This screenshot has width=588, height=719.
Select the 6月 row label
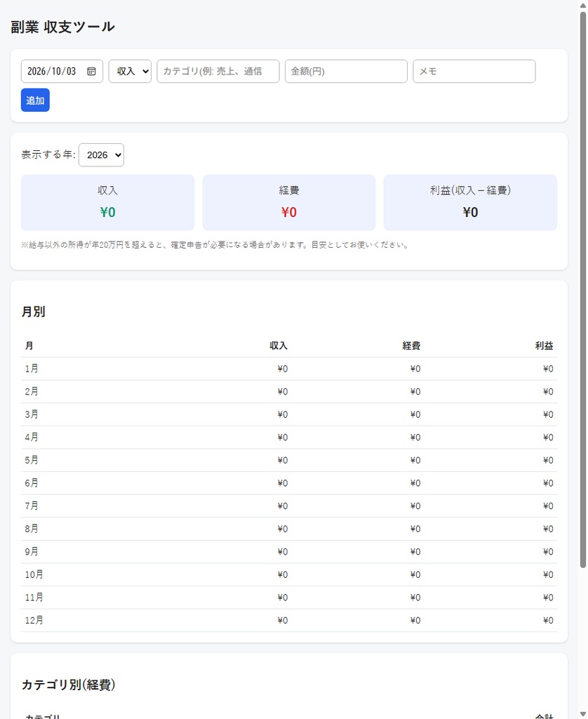[32, 483]
